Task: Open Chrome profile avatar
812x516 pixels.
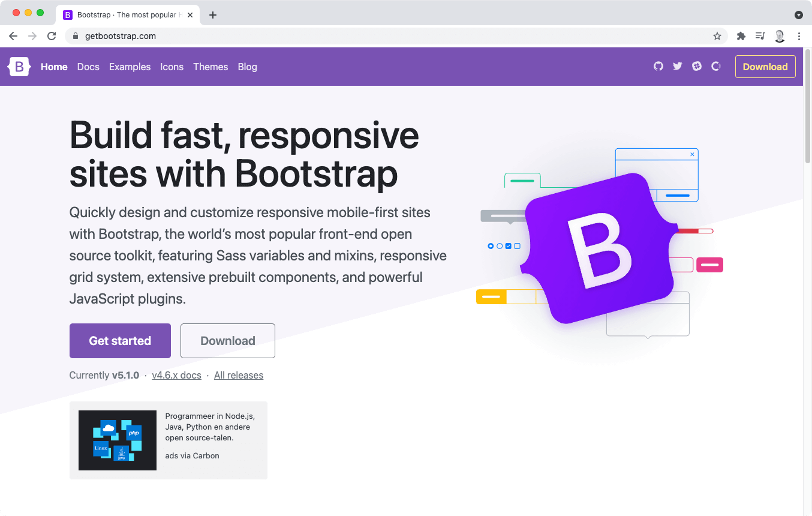Action: click(780, 36)
